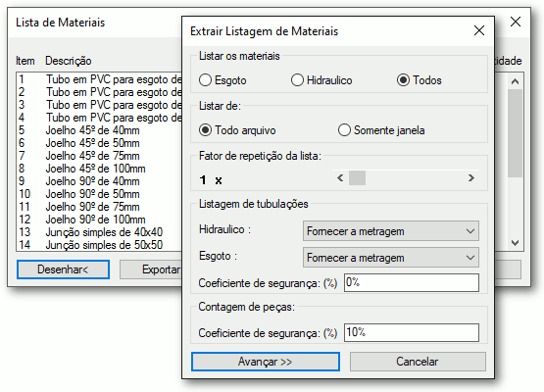
Task: Click the materials list scroll down arrow
Action: click(x=515, y=243)
